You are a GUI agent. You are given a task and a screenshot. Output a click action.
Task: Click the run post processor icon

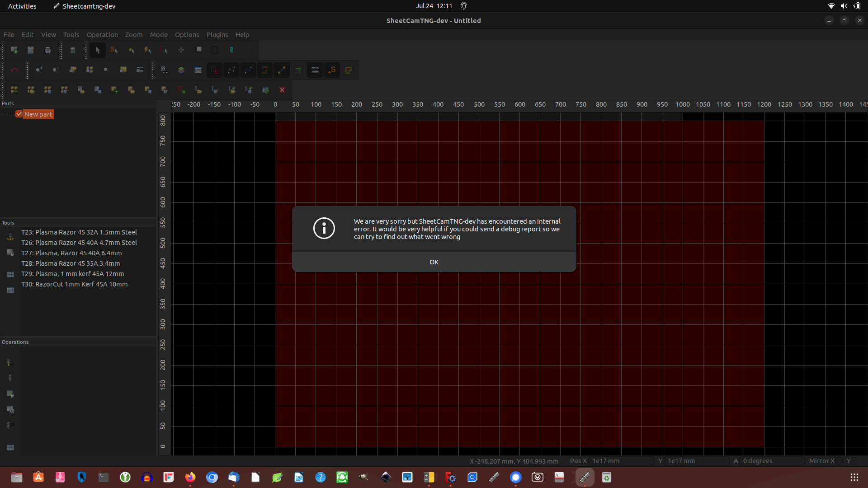coord(14,50)
